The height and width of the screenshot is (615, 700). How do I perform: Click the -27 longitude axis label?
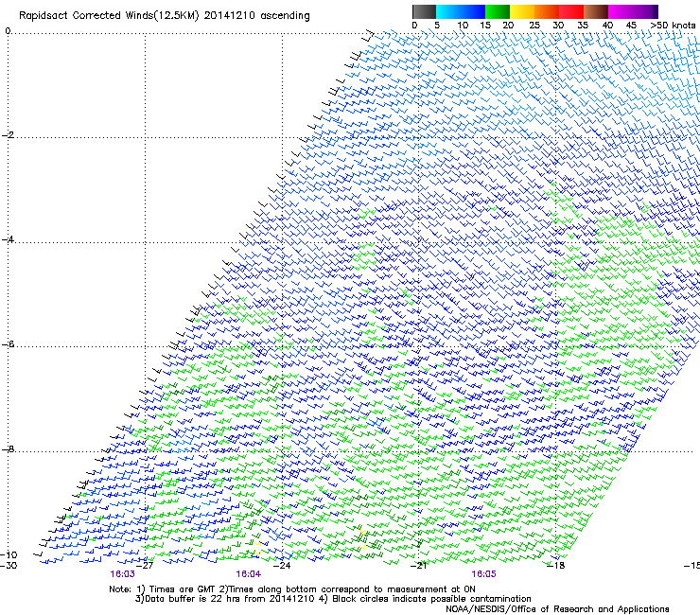coord(145,565)
